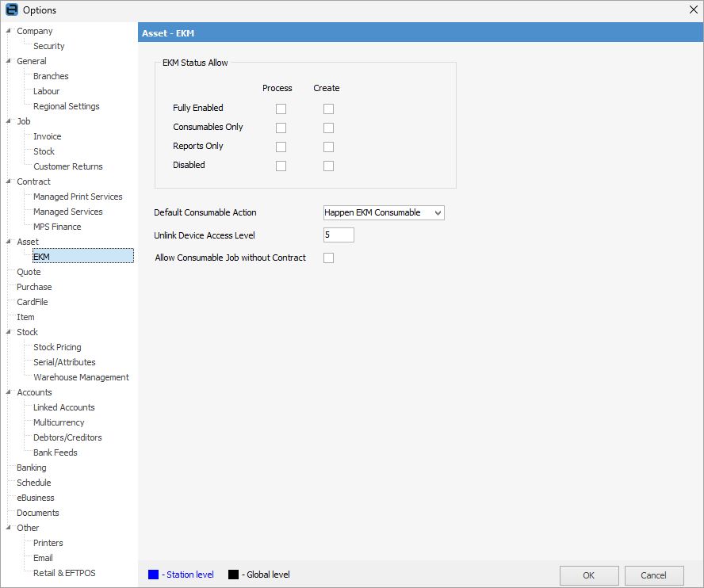Toggle Allow Consumable Job without Contract
The height and width of the screenshot is (588, 704).
(x=328, y=258)
